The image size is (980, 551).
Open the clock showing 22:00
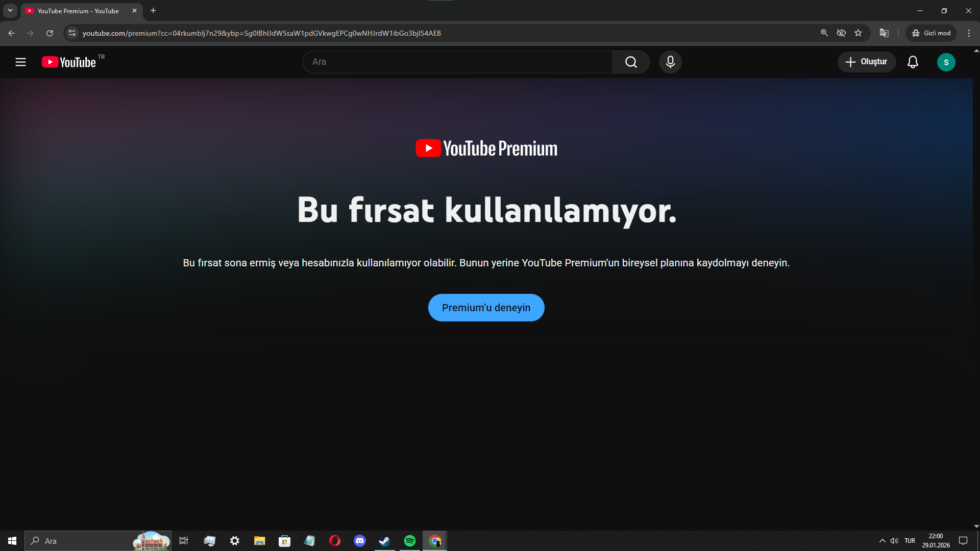point(936,541)
